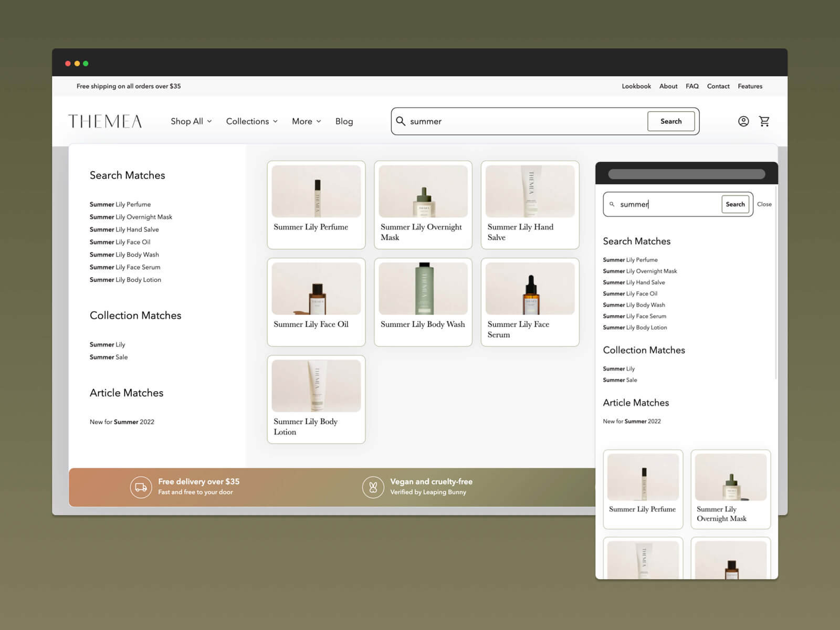Image resolution: width=840 pixels, height=630 pixels.
Task: Click the delivery truck icon in footer banner
Action: click(x=141, y=487)
